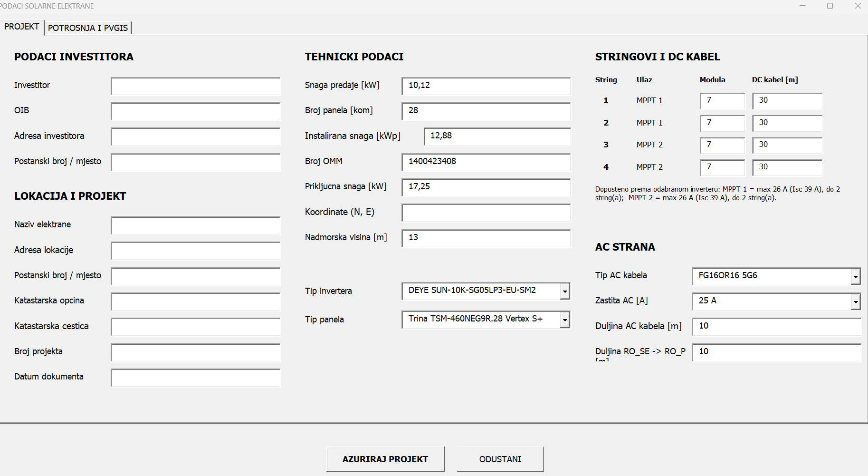Click the Instalirana snaga [kWp] field
This screenshot has height=476, width=868.
[497, 136]
